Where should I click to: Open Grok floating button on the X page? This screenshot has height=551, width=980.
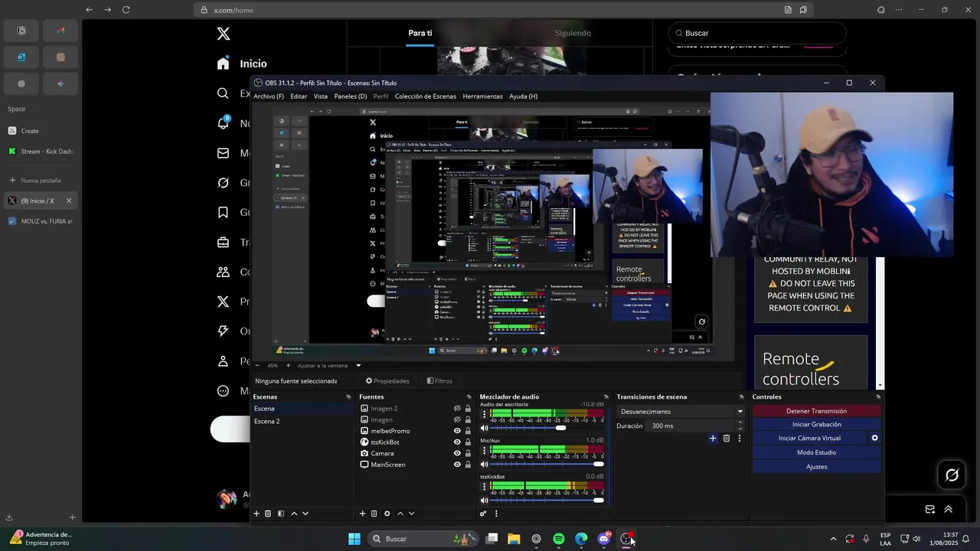pos(952,475)
